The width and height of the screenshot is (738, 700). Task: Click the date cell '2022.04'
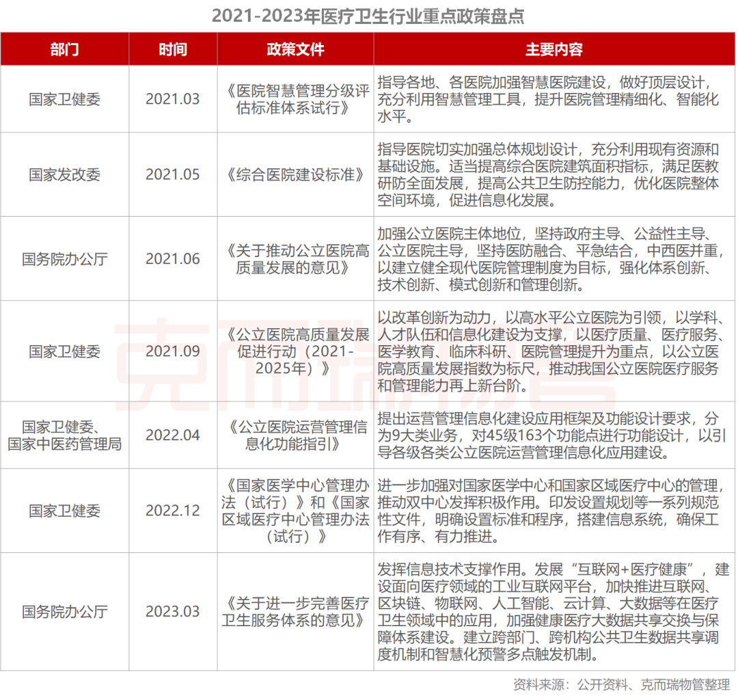[x=173, y=435]
